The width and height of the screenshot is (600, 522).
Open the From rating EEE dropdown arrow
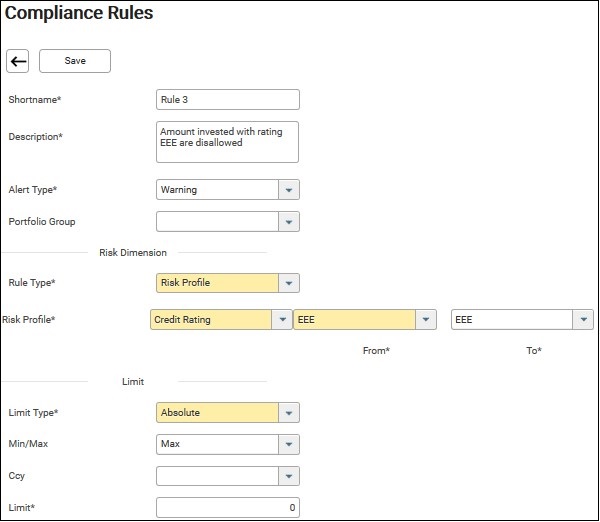coord(426,320)
